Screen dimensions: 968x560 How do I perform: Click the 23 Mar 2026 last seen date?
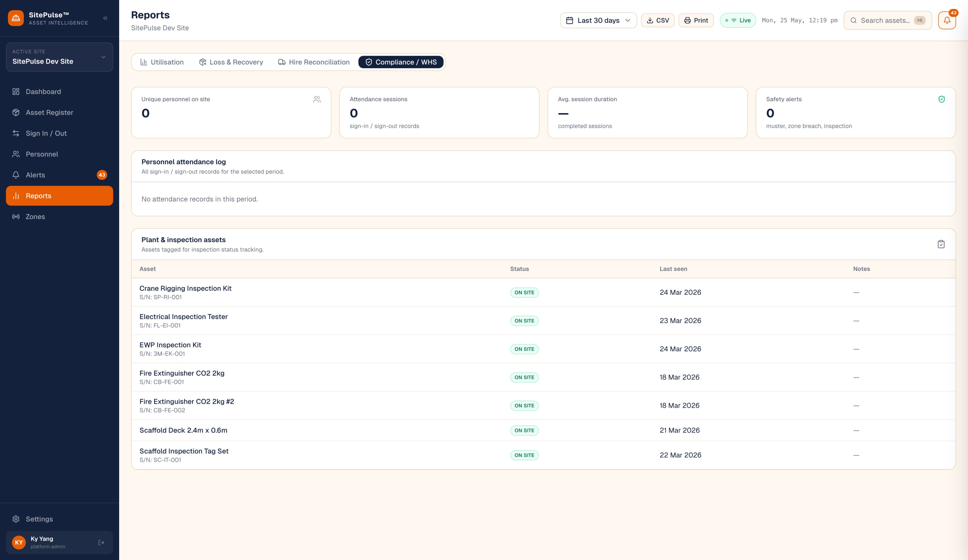(x=680, y=321)
